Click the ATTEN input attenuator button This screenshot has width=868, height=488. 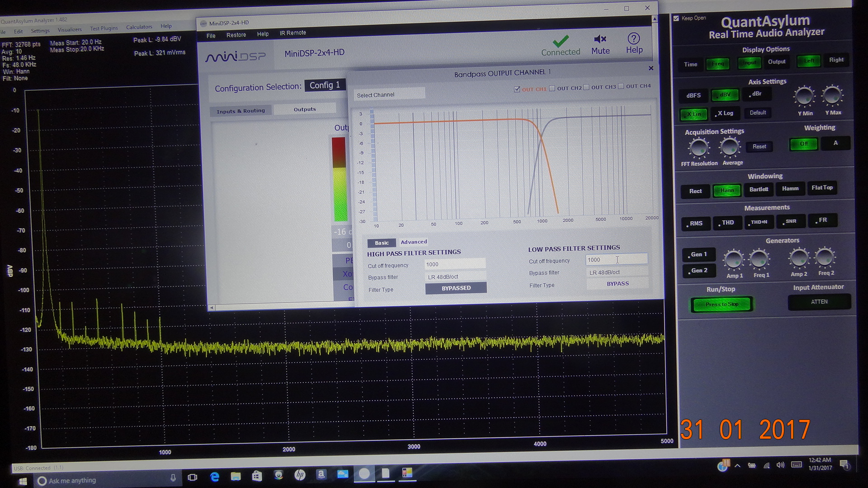[x=819, y=302]
